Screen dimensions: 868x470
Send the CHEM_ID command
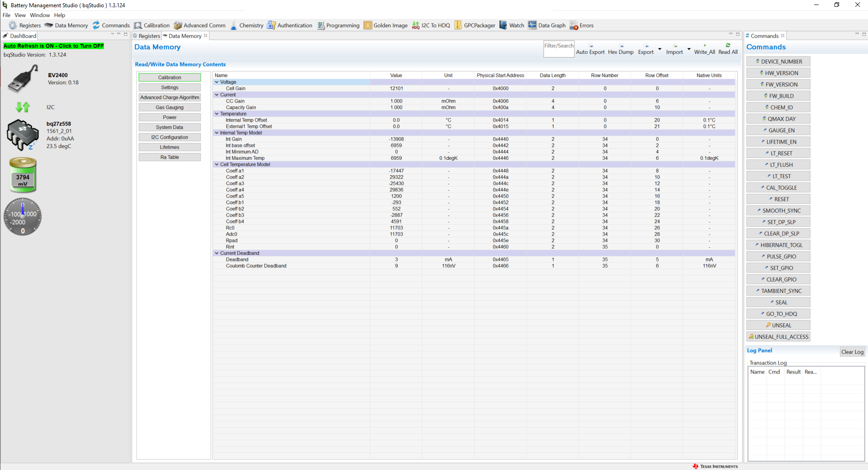[x=778, y=108]
